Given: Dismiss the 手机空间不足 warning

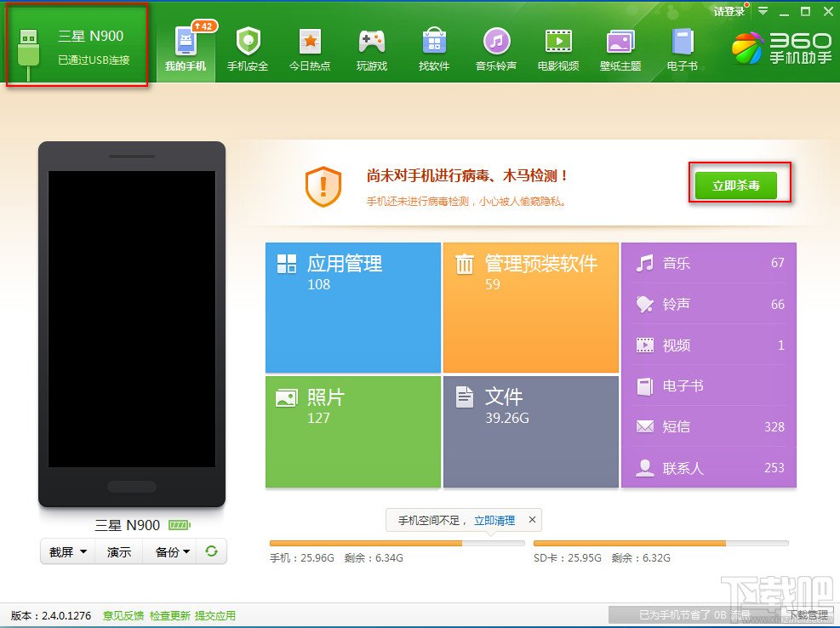Looking at the screenshot, I should [533, 519].
